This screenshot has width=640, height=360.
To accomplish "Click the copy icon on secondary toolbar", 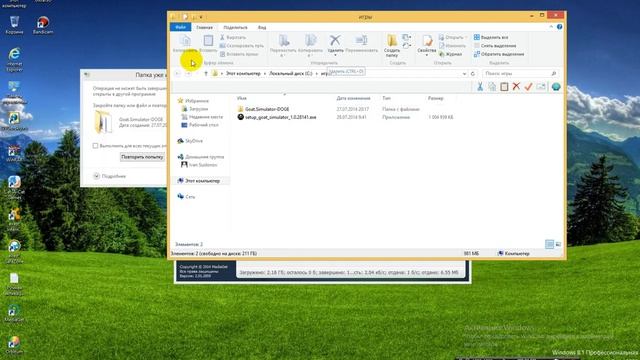I will click(x=492, y=87).
